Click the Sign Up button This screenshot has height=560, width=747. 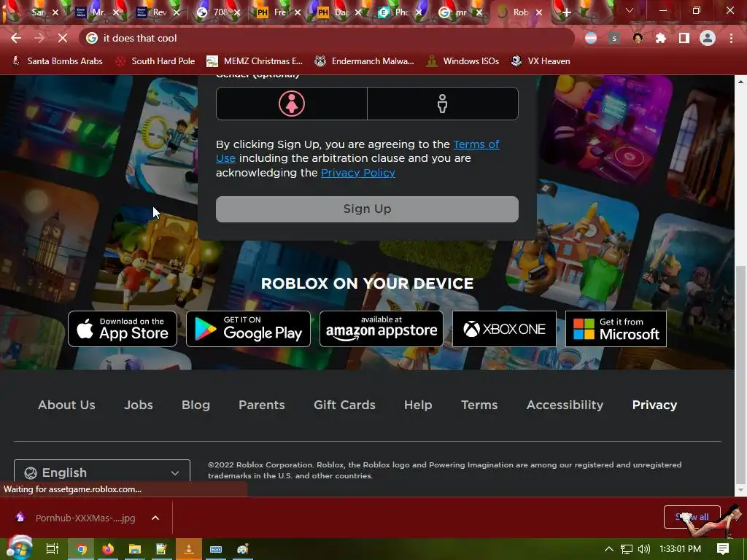click(x=367, y=209)
